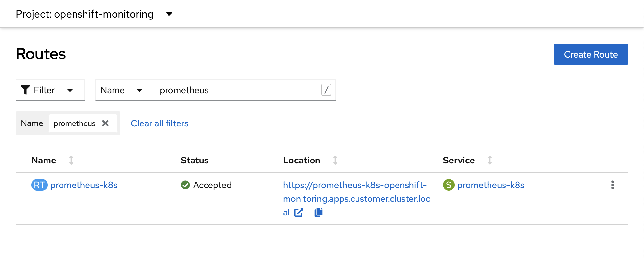
Task: Click the Create Route button
Action: point(591,54)
